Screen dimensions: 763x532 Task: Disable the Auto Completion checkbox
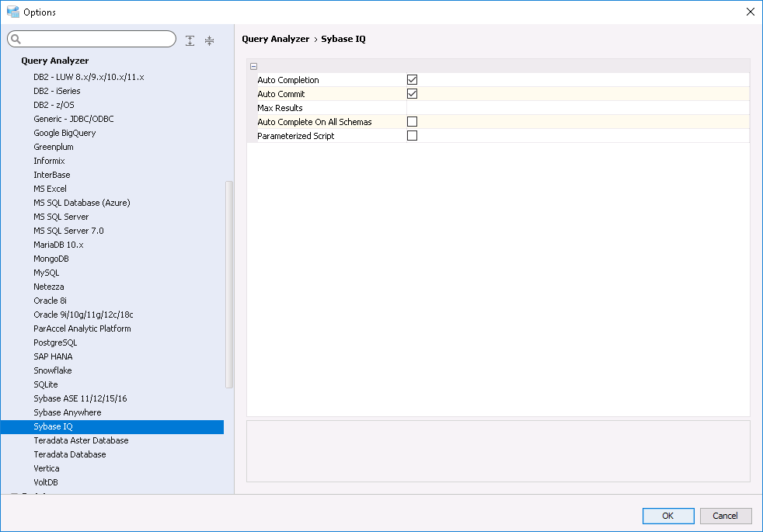click(413, 80)
